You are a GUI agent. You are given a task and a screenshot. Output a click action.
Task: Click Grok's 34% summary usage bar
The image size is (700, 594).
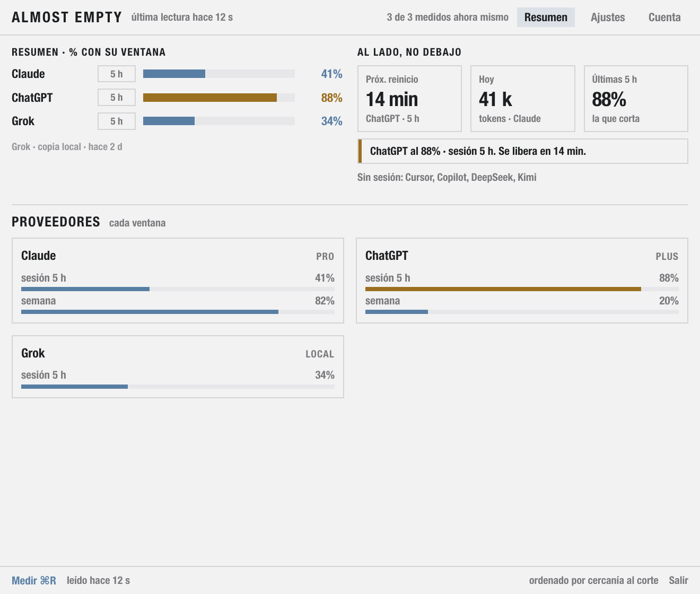pos(219,121)
